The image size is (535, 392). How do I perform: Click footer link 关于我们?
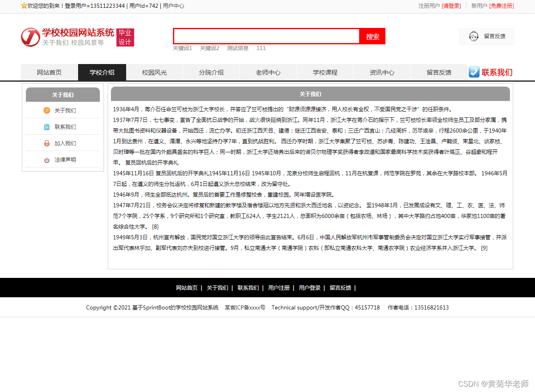tap(217, 288)
